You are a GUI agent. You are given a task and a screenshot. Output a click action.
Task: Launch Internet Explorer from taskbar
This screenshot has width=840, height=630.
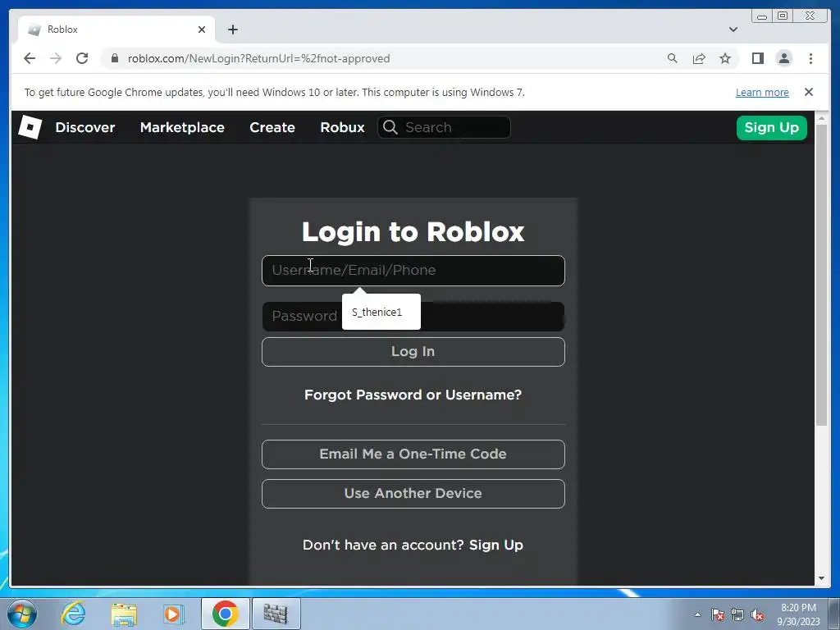point(73,614)
